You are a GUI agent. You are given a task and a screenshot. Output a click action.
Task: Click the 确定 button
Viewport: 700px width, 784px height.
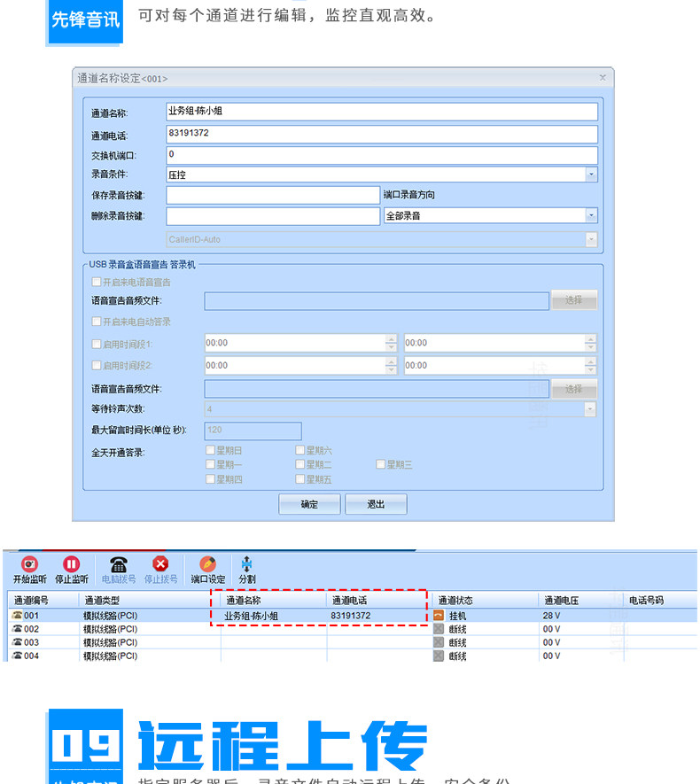click(x=309, y=504)
